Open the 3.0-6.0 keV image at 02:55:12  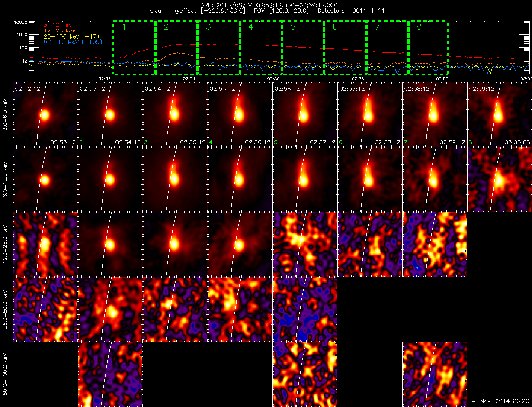click(240, 114)
